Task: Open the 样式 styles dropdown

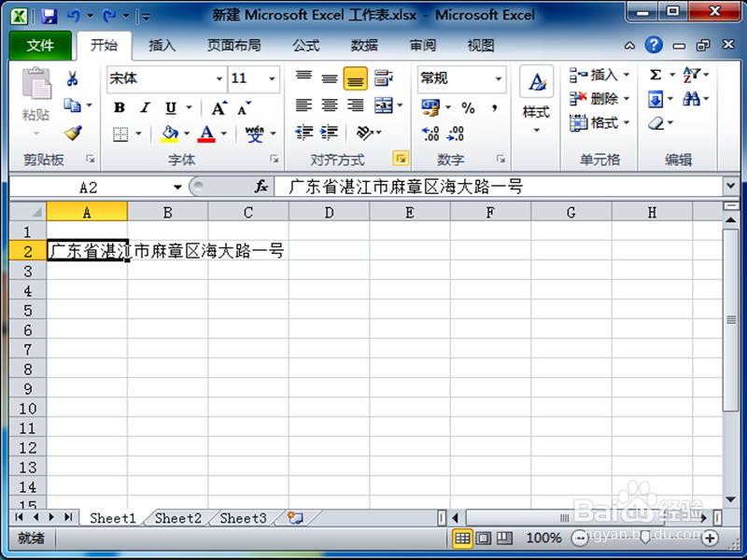Action: point(536,131)
